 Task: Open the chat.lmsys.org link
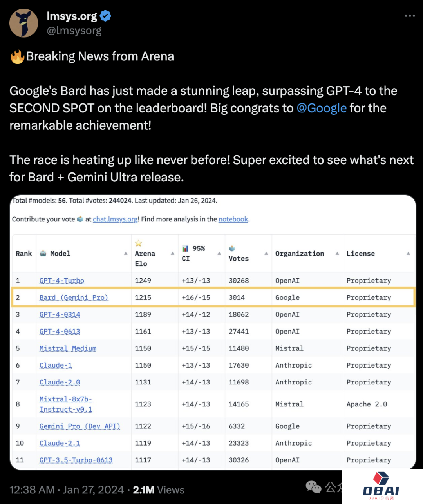pos(115,219)
